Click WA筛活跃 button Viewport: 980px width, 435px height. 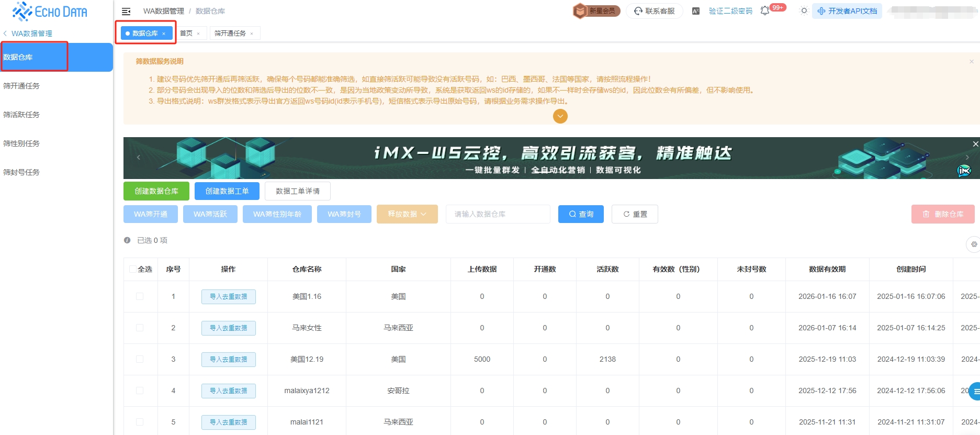pos(210,214)
